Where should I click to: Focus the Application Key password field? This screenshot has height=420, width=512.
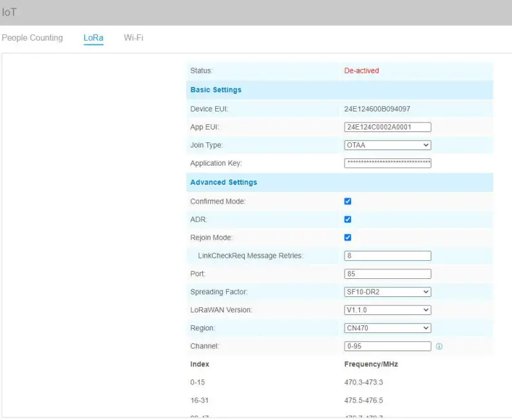tap(388, 164)
